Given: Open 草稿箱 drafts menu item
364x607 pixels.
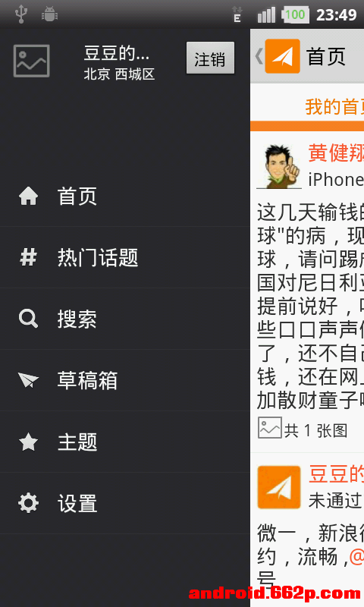Looking at the screenshot, I should tap(124, 380).
